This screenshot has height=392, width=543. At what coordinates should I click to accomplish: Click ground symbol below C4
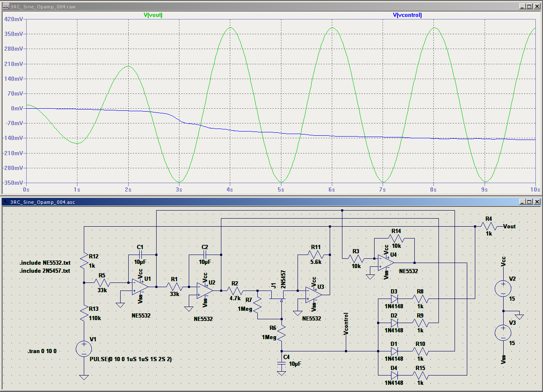[281, 373]
